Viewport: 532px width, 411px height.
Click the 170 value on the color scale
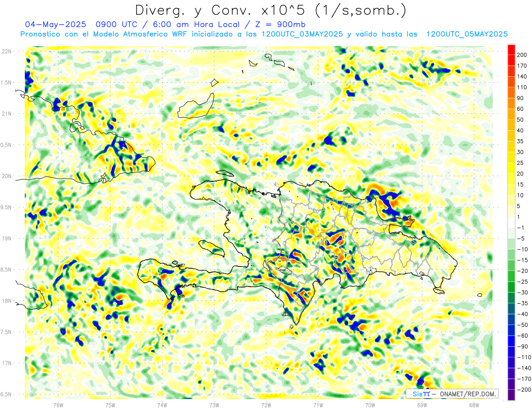pos(523,66)
